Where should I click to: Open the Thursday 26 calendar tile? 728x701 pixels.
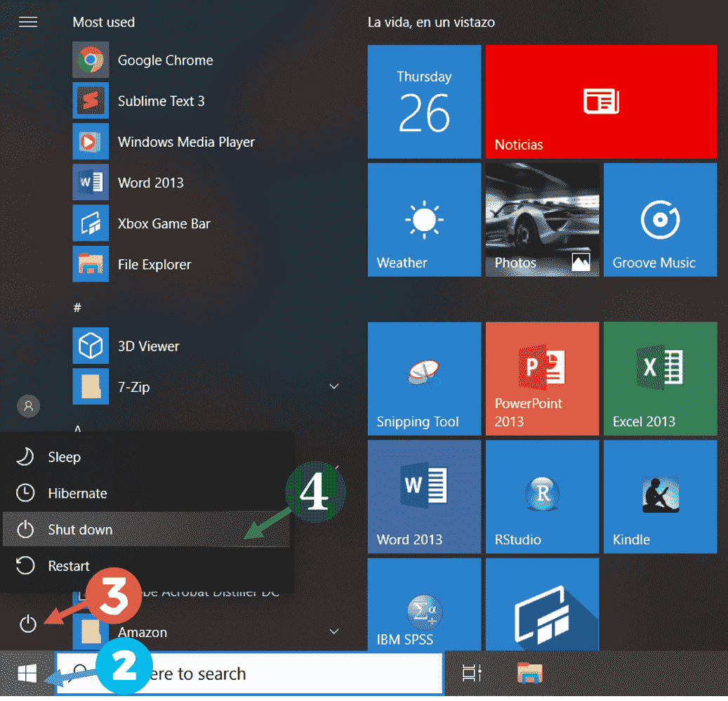(424, 102)
